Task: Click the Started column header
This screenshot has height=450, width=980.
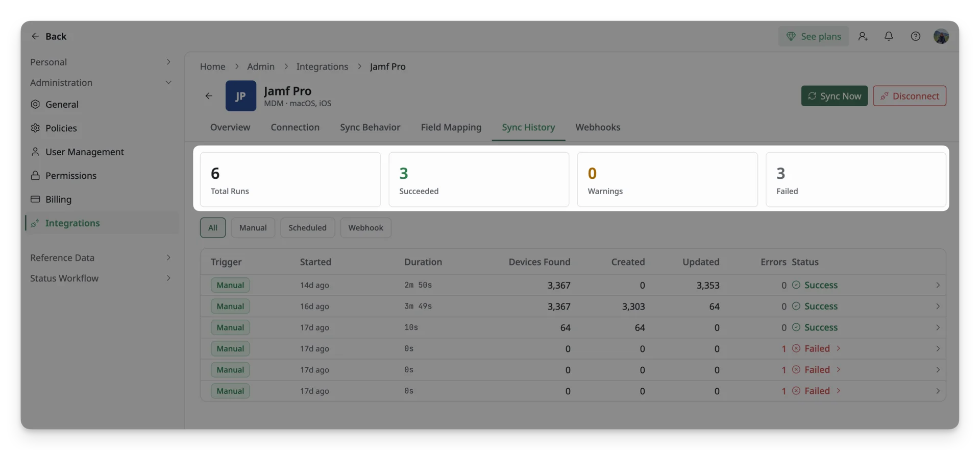Action: (315, 262)
